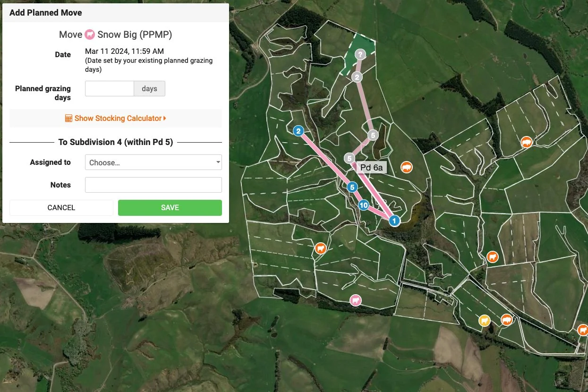Click the Pd 6a paddock label
The image size is (588, 392).
(x=371, y=167)
